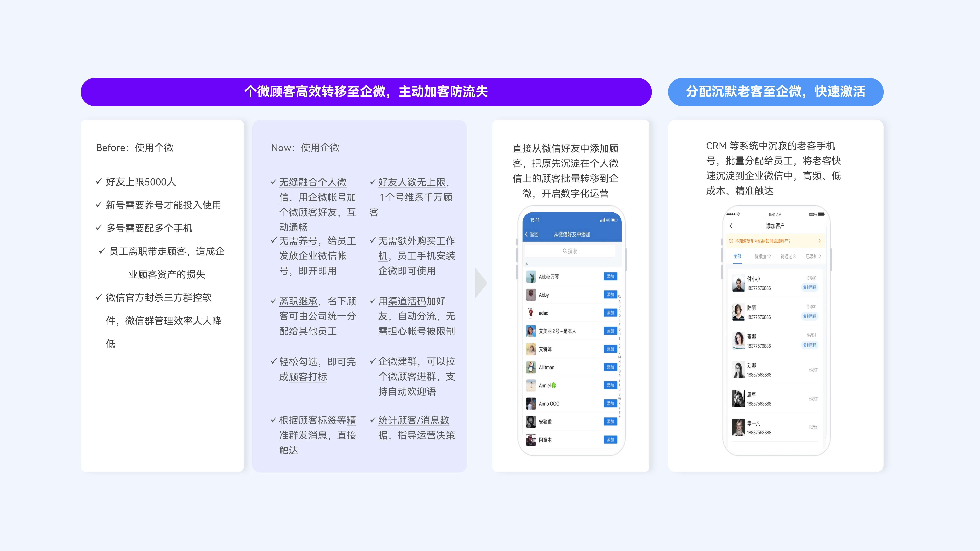Click the underlined 渠道活码 text
This screenshot has height=551, width=980.
(x=407, y=301)
